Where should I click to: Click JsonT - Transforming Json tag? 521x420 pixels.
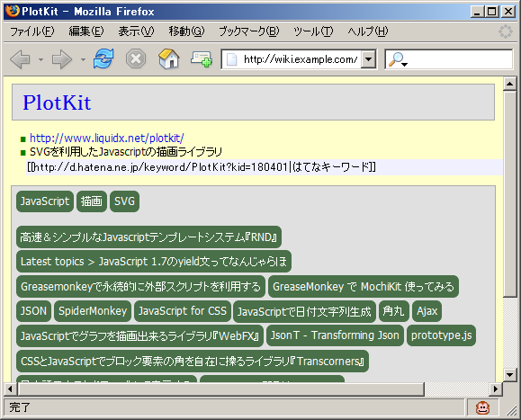click(335, 335)
